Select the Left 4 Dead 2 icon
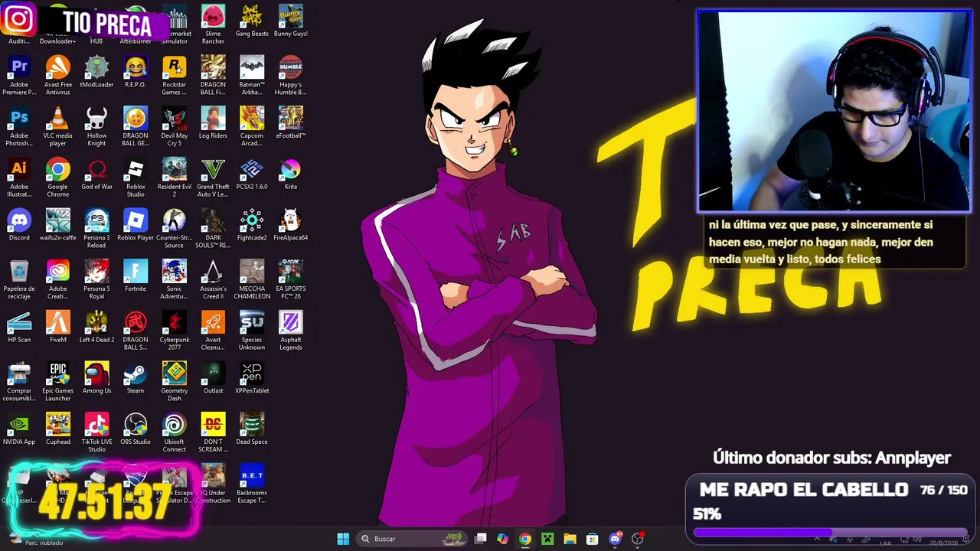Image resolution: width=980 pixels, height=551 pixels. coord(96,327)
